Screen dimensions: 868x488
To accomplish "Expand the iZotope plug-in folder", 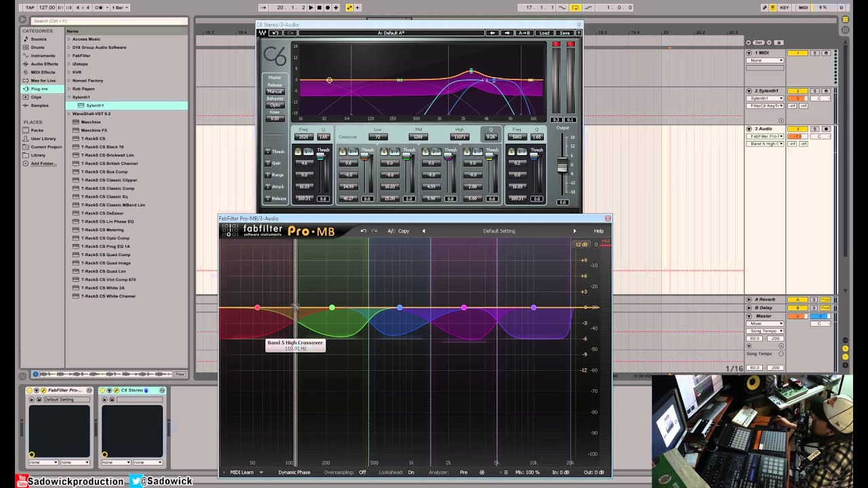I will click(x=68, y=64).
